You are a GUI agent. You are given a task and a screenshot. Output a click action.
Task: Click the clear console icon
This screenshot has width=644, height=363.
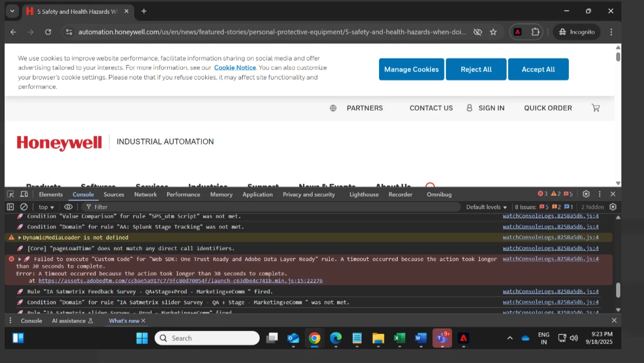click(x=24, y=207)
